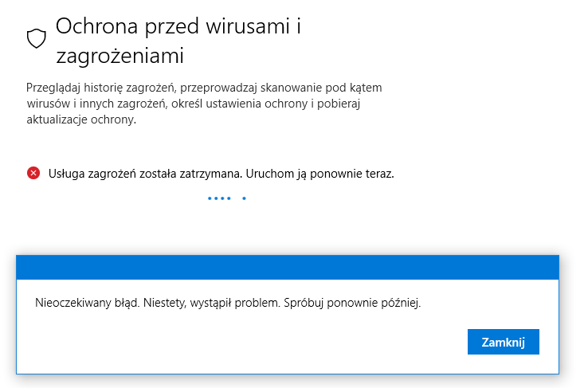Click empty white area left of Zamknij
This screenshot has height=388, width=588.
[239, 343]
